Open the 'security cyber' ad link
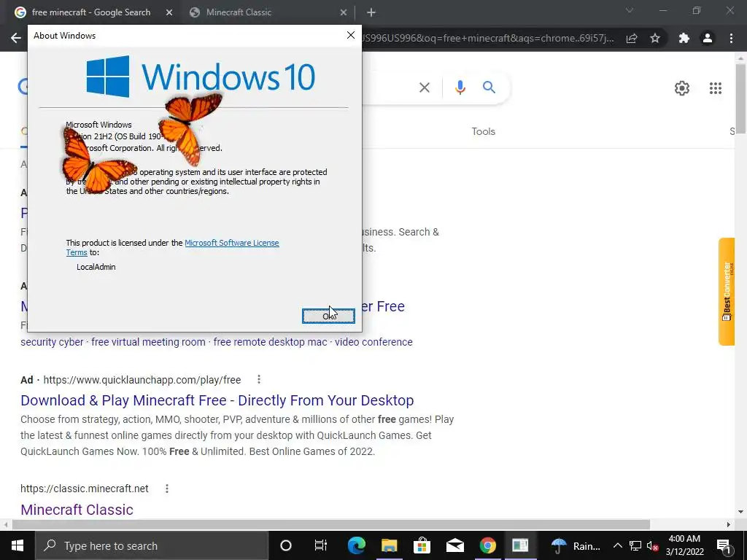This screenshot has width=747, height=560. 52,342
